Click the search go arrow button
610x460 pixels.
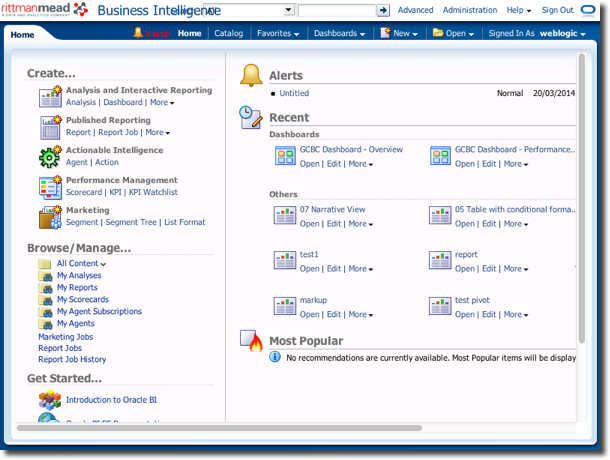[x=383, y=10]
